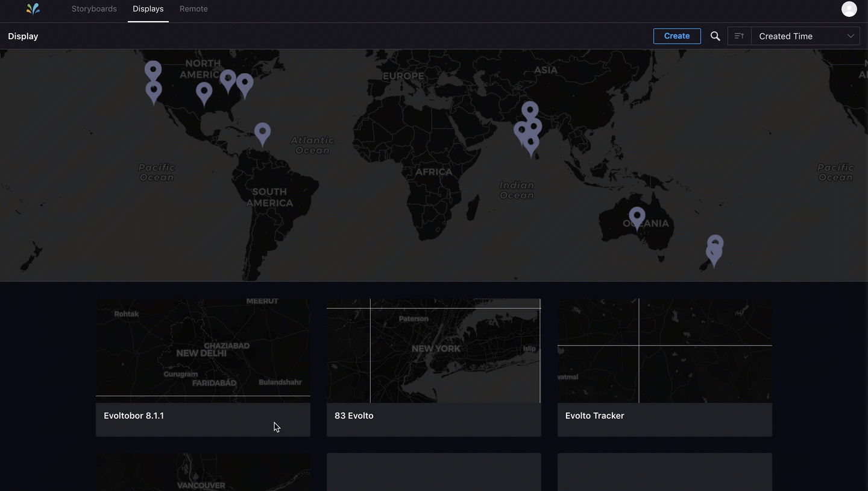868x491 pixels.
Task: Click the New Delhi map thumbnail
Action: coord(203,348)
